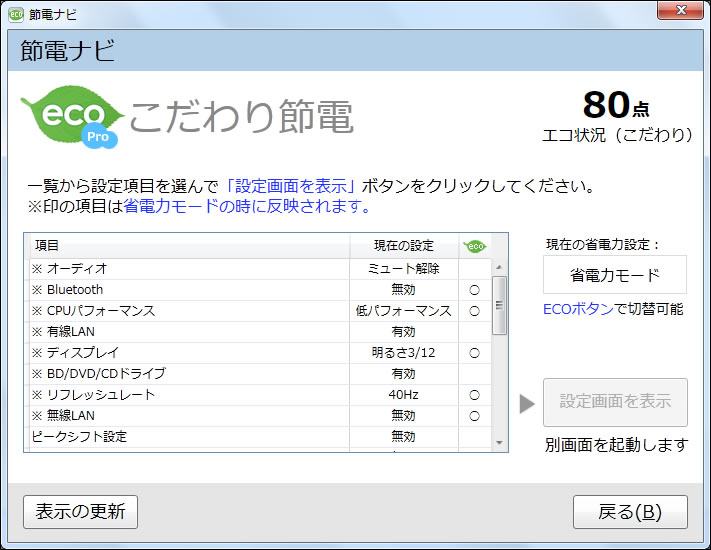Screen dimensions: 711x550
Task: Go back with the 戻る(B) button
Action: point(630,512)
